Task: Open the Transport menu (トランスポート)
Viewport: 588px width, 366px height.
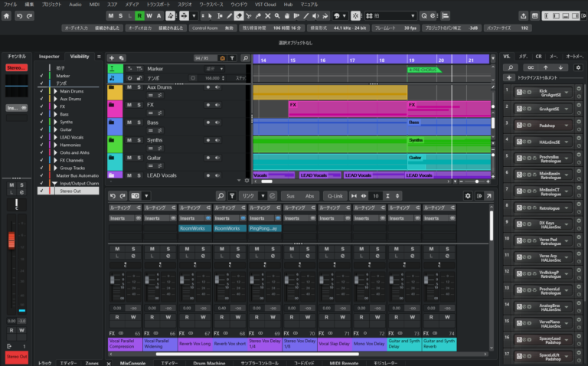Action: 158,5
